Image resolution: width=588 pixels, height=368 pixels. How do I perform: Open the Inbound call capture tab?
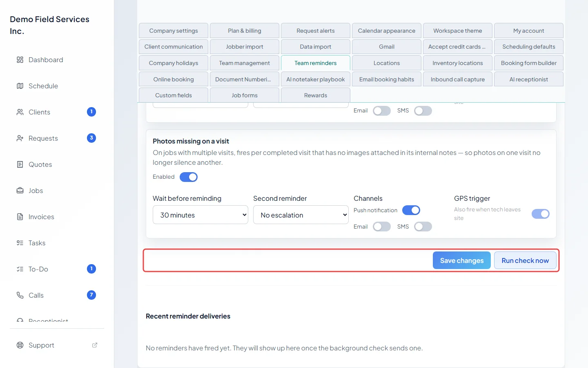[458, 79]
